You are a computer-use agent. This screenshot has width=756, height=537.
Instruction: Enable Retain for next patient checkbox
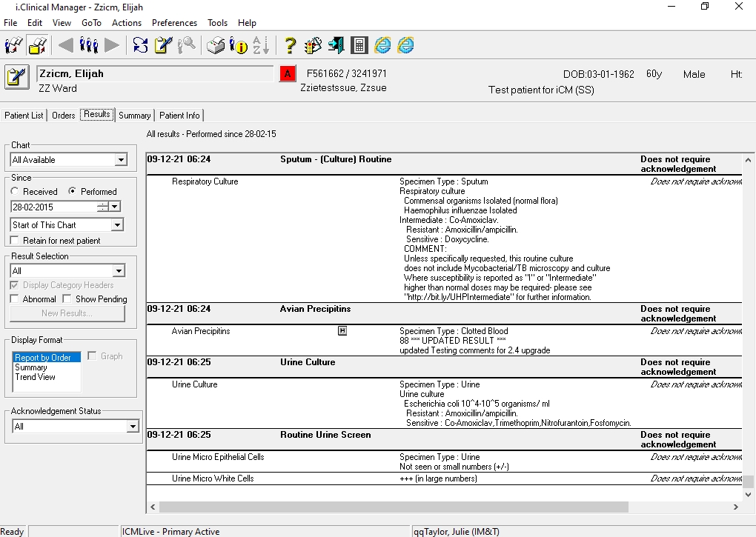[15, 240]
